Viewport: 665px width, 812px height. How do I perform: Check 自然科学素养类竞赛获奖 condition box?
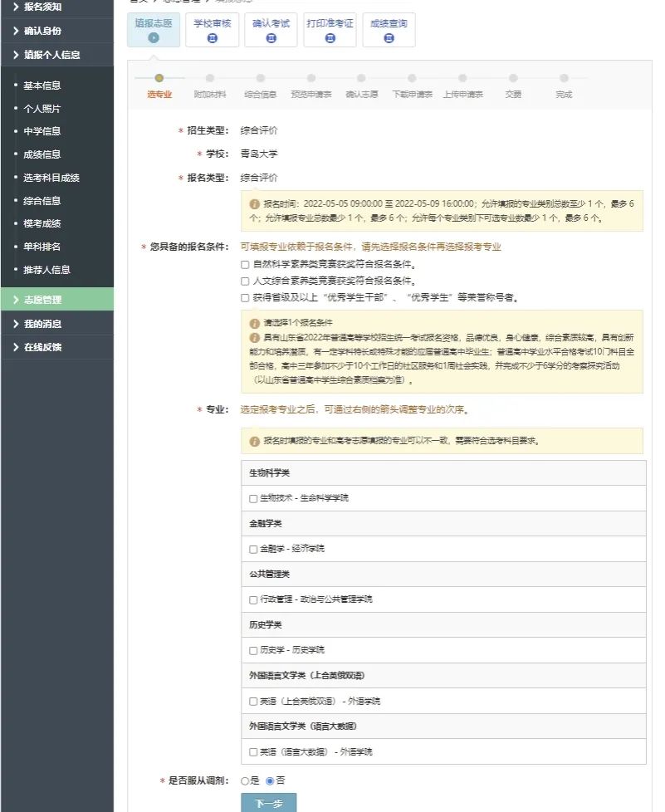[245, 264]
